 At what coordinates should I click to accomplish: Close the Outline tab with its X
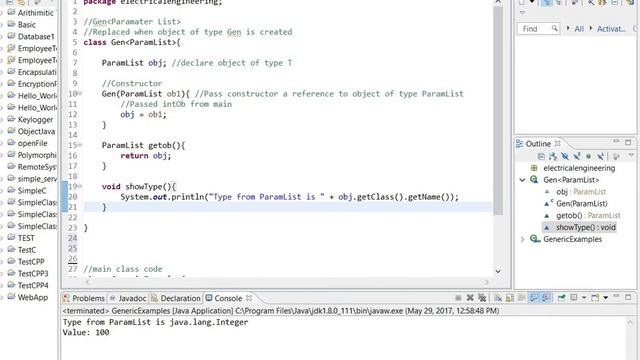tap(558, 143)
